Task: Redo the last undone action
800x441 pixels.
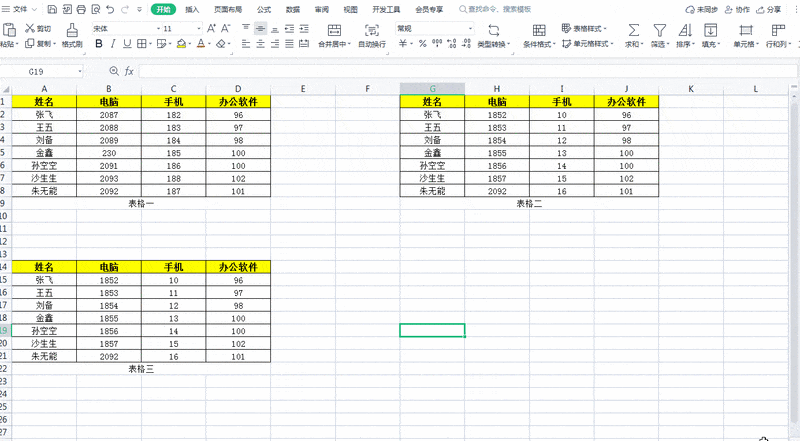Action: point(125,9)
